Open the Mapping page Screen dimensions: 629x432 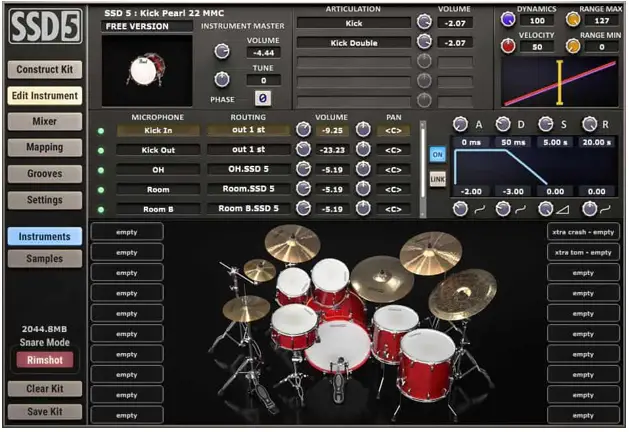click(45, 147)
